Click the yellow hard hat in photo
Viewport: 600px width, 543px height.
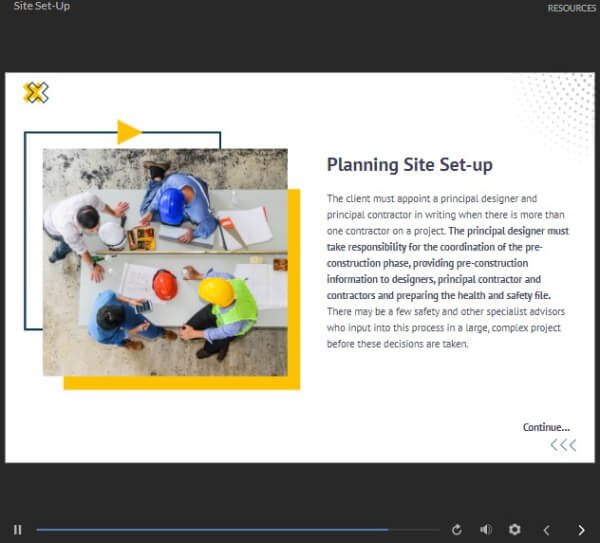(x=216, y=292)
